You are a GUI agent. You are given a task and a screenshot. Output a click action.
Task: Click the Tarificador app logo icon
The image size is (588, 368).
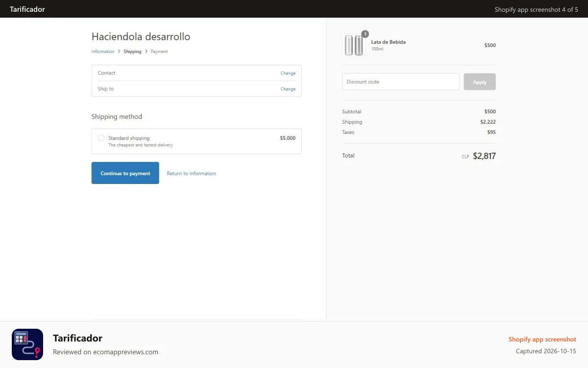coord(27,344)
